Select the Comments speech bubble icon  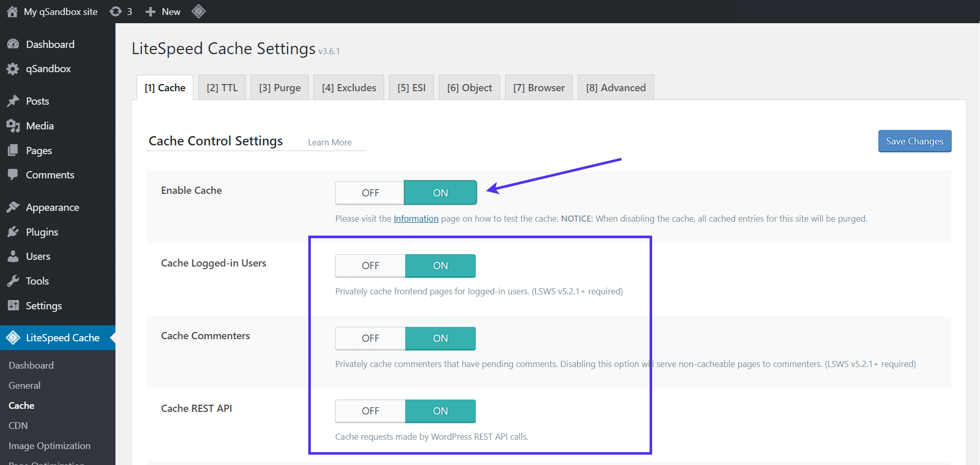pos(13,175)
